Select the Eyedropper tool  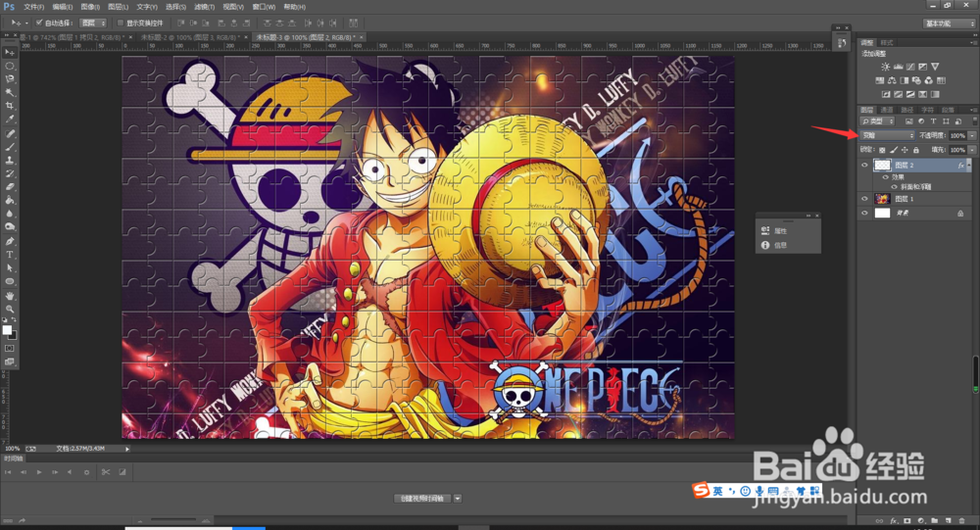coord(10,119)
